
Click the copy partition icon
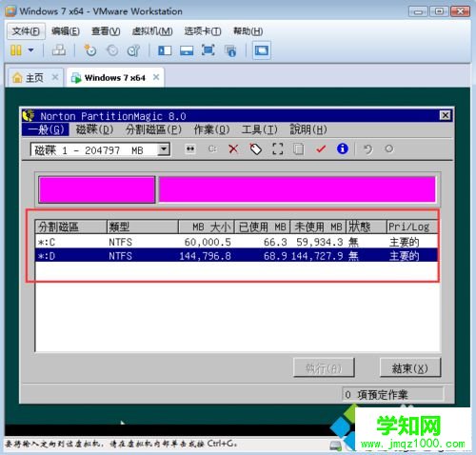coord(299,148)
